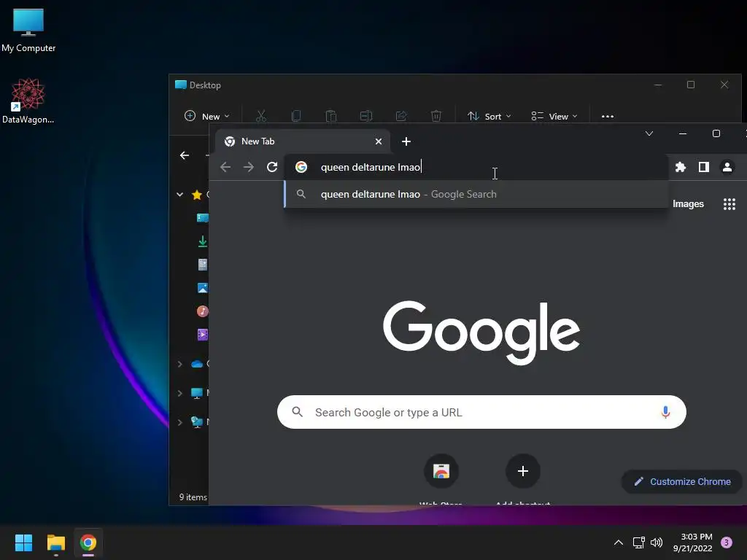This screenshot has height=560, width=747.
Task: Click the Chrome address bar text
Action: 371,167
